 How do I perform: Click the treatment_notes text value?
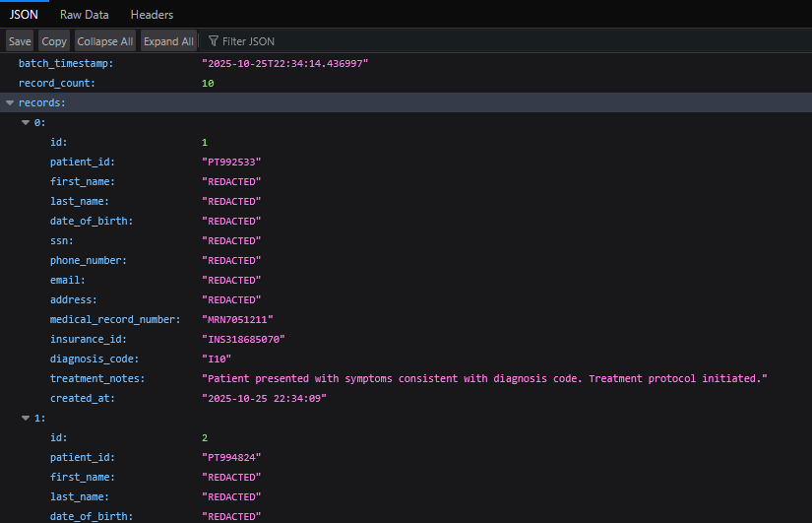[x=484, y=378]
